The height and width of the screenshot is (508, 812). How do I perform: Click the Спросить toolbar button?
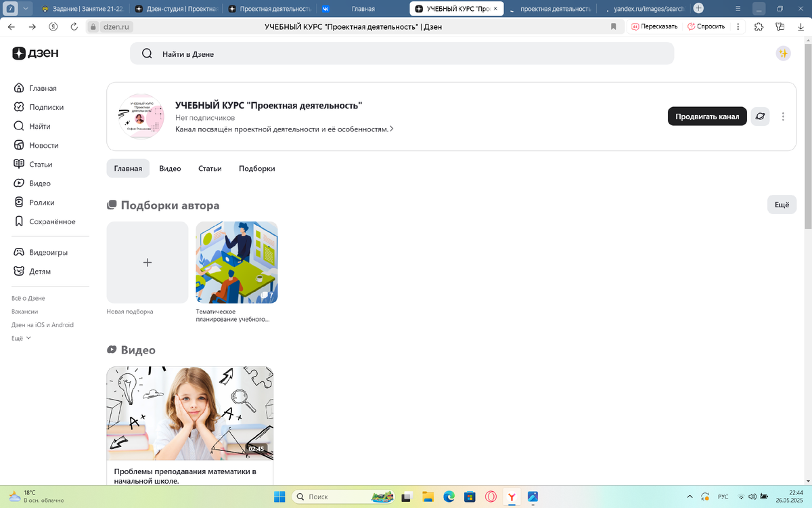(x=706, y=26)
